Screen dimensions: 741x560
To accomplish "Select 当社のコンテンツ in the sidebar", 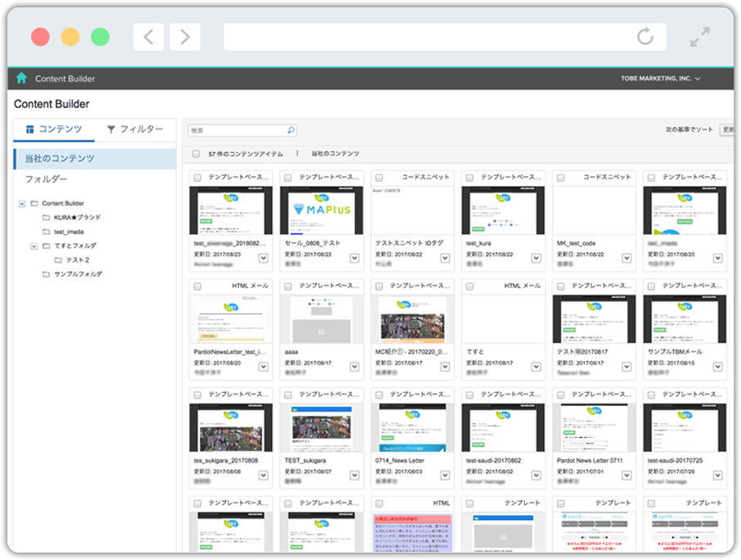I will (95, 159).
